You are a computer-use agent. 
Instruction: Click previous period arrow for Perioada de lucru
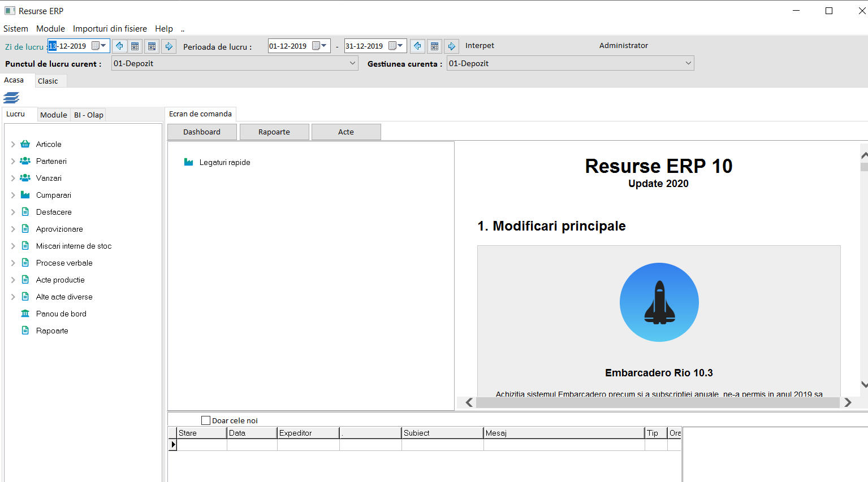click(417, 46)
